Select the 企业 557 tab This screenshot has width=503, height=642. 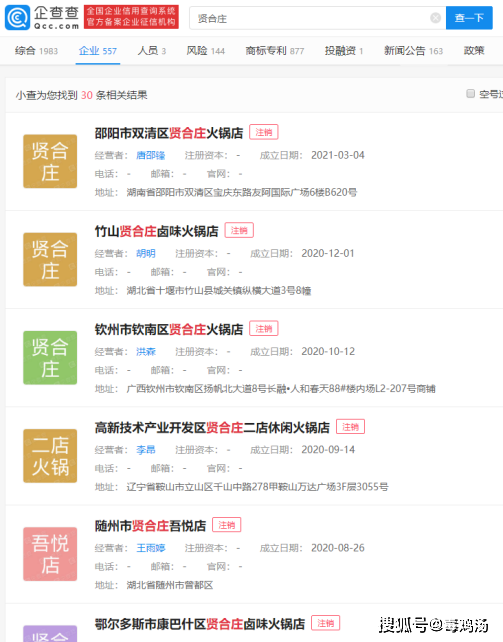[98, 51]
